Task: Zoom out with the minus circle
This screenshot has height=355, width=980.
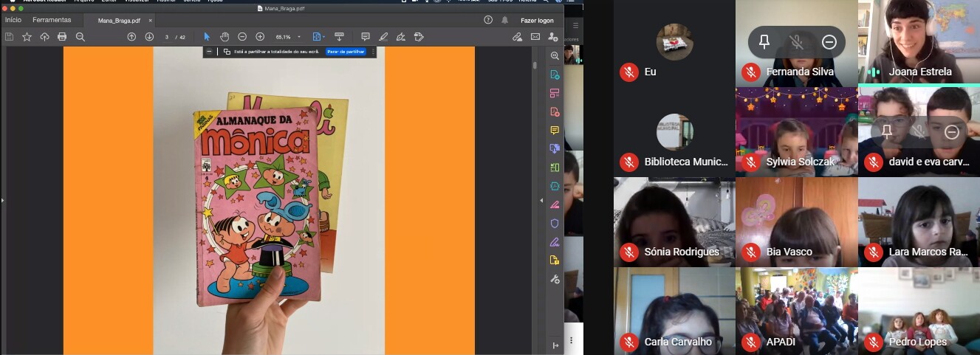Action: (242, 36)
